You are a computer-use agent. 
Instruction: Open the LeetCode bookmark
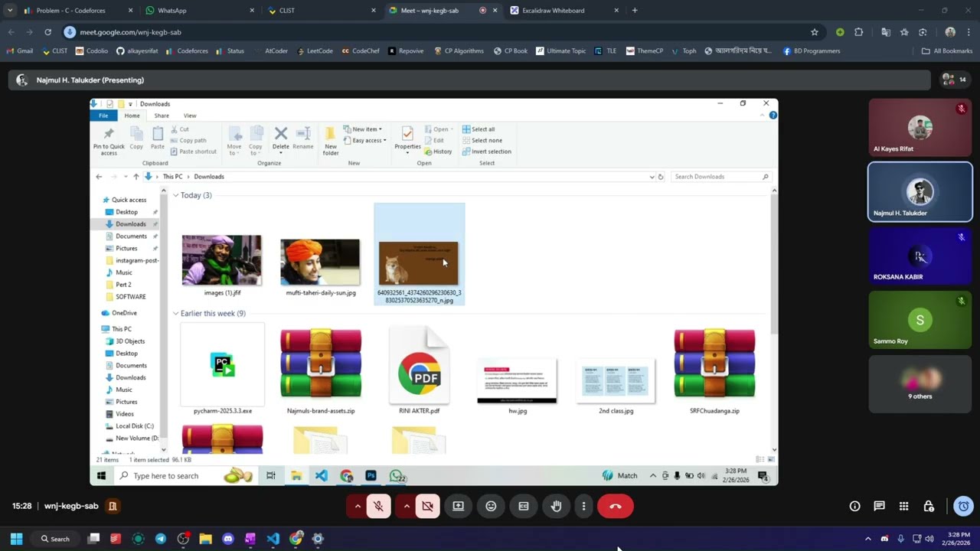tap(315, 51)
